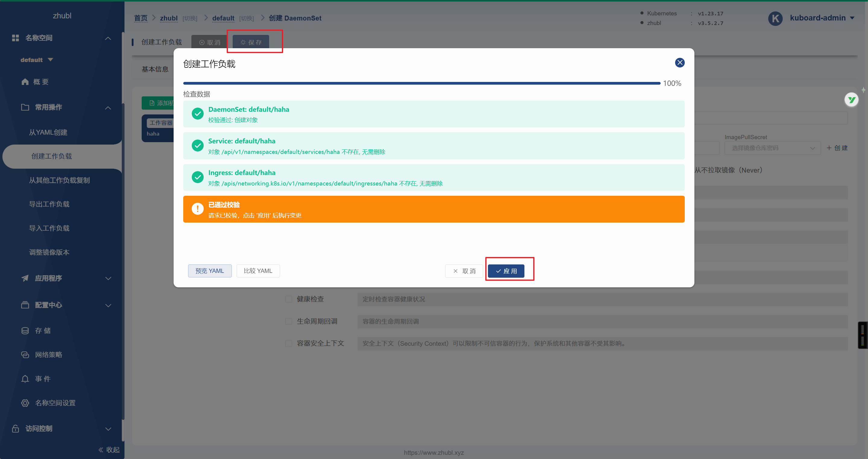Collapse the 常用操作 section chevron
The image size is (868, 459).
pos(108,108)
